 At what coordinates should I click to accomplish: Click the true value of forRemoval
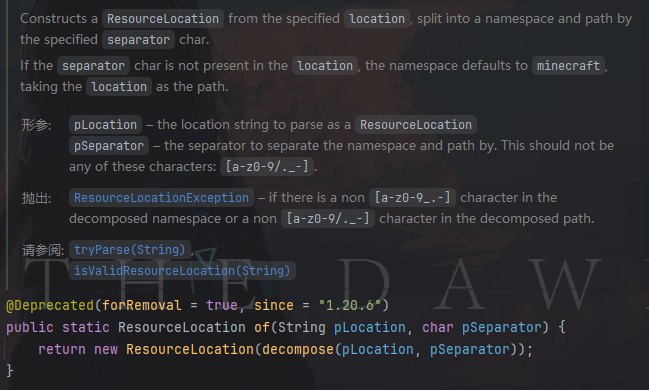pos(222,306)
